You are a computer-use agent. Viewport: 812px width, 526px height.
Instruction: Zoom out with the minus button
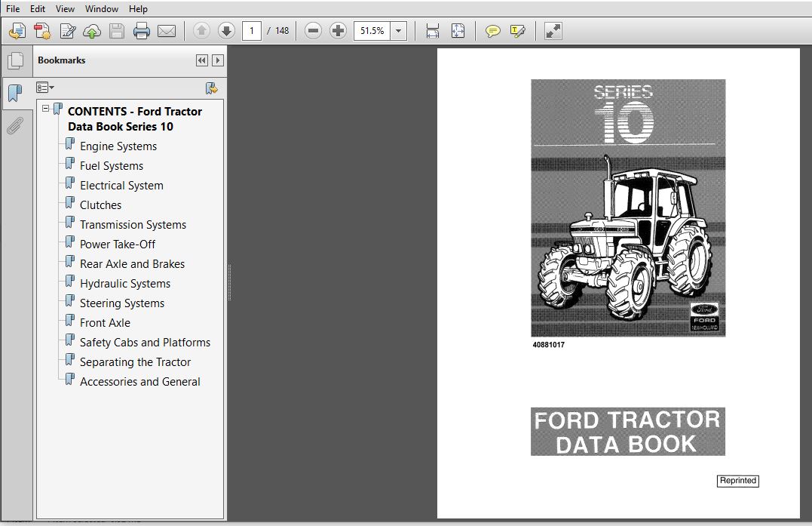coord(313,31)
